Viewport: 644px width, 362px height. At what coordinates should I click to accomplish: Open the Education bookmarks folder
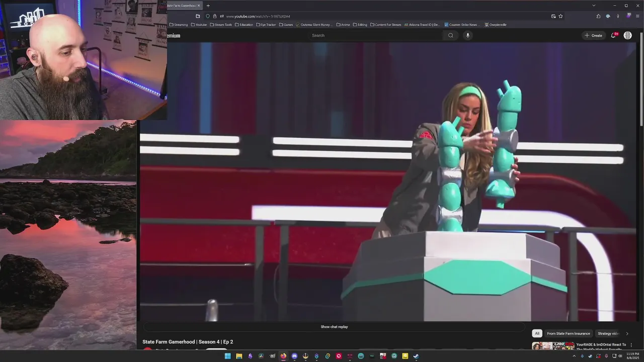pyautogui.click(x=244, y=25)
